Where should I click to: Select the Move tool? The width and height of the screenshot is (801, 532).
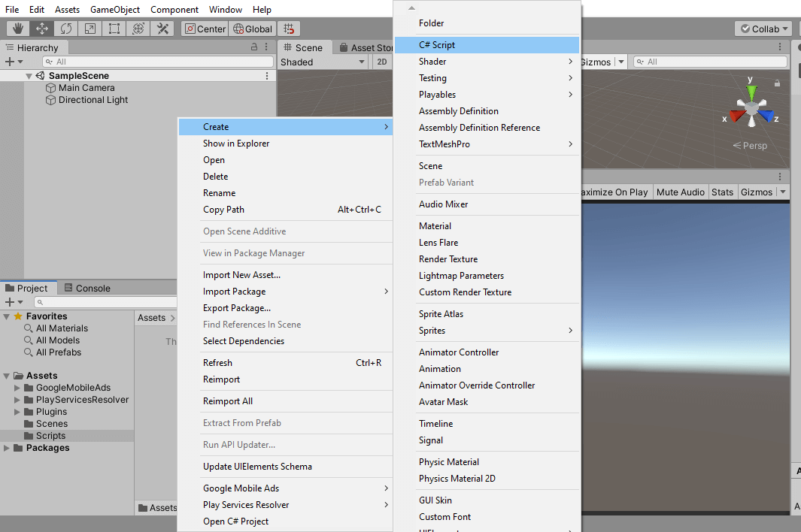coord(42,29)
